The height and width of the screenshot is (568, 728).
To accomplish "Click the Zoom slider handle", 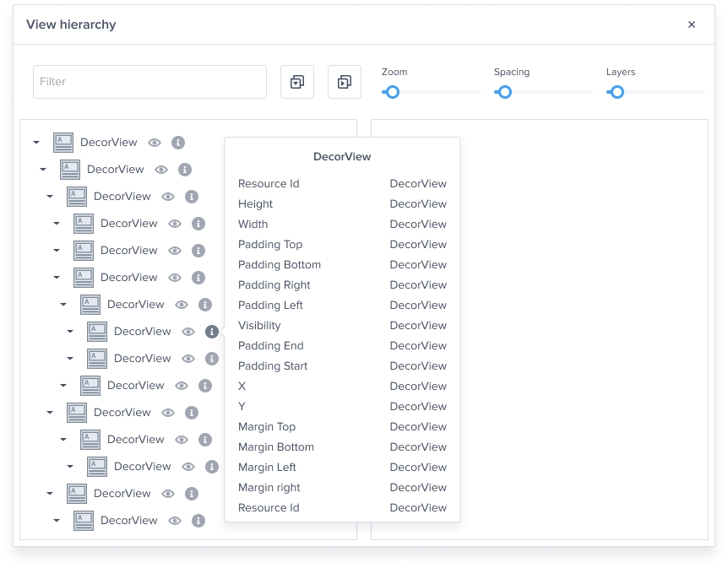I will [392, 92].
